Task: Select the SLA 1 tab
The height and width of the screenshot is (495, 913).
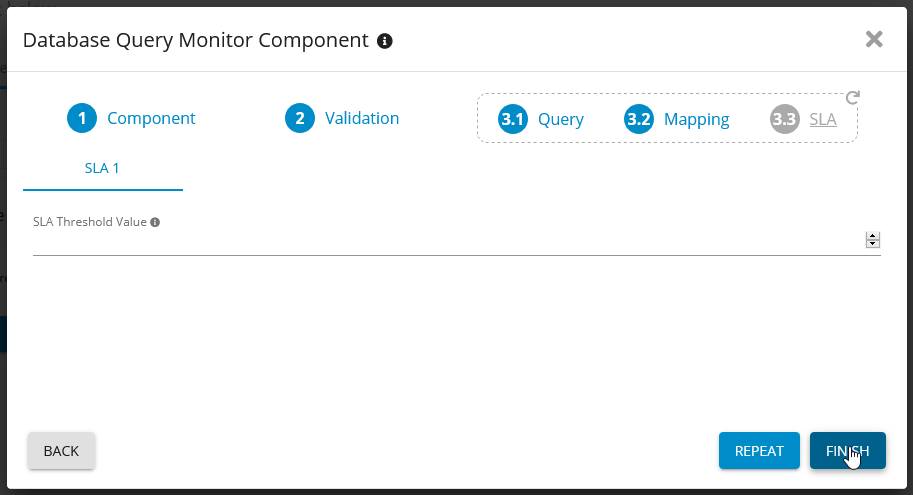Action: [102, 168]
